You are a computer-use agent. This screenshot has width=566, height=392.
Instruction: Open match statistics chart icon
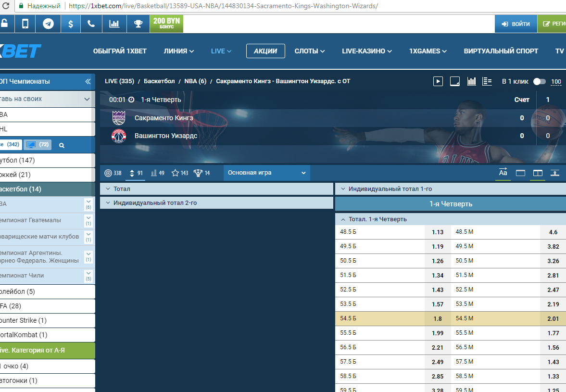(x=471, y=82)
